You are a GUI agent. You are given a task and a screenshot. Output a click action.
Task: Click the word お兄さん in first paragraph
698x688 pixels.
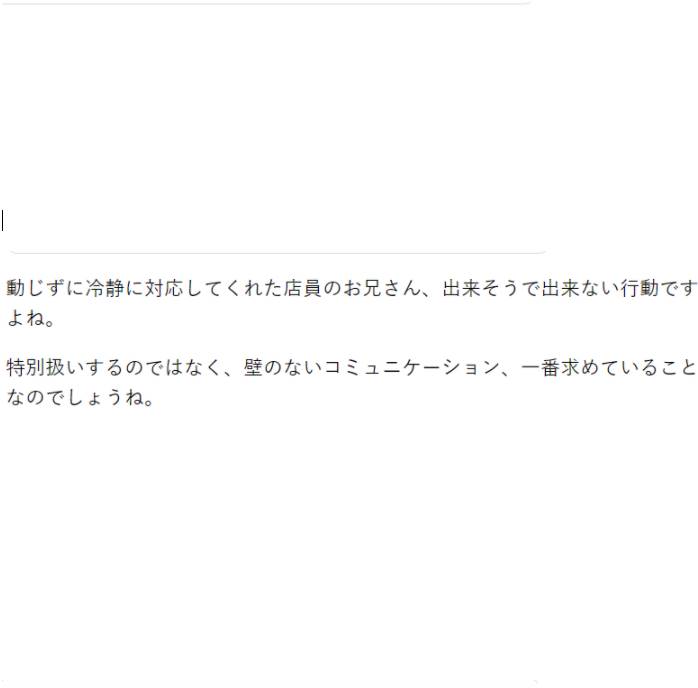382,288
